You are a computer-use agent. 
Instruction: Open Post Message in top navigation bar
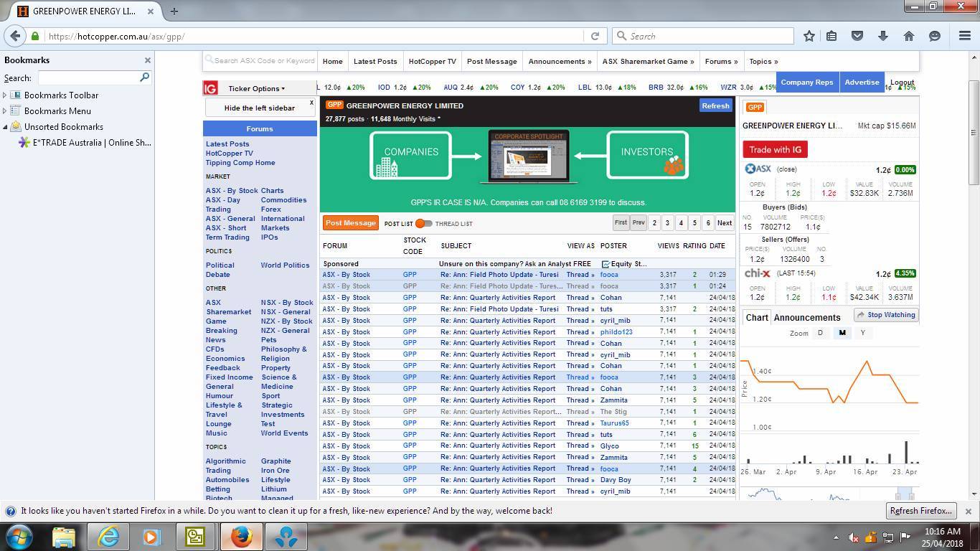click(x=491, y=61)
